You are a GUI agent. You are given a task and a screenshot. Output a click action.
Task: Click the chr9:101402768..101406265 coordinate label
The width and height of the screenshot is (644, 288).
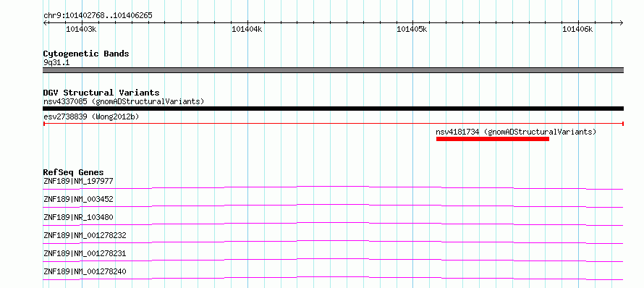98,16
